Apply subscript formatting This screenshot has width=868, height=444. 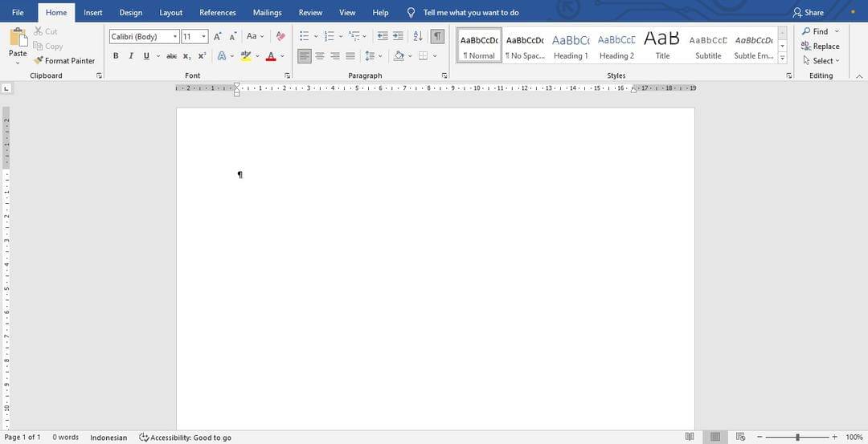187,56
